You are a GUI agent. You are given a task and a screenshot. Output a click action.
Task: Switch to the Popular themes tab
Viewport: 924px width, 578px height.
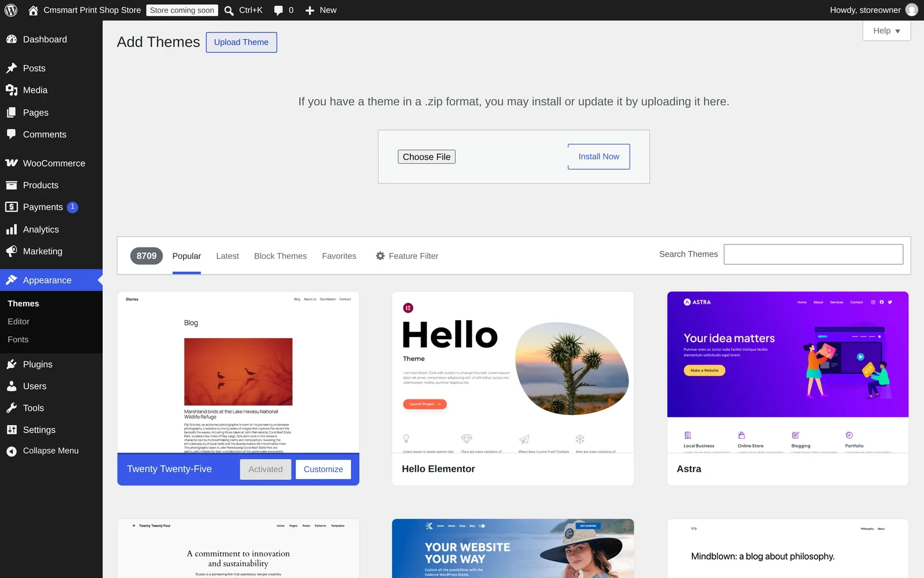coord(187,256)
